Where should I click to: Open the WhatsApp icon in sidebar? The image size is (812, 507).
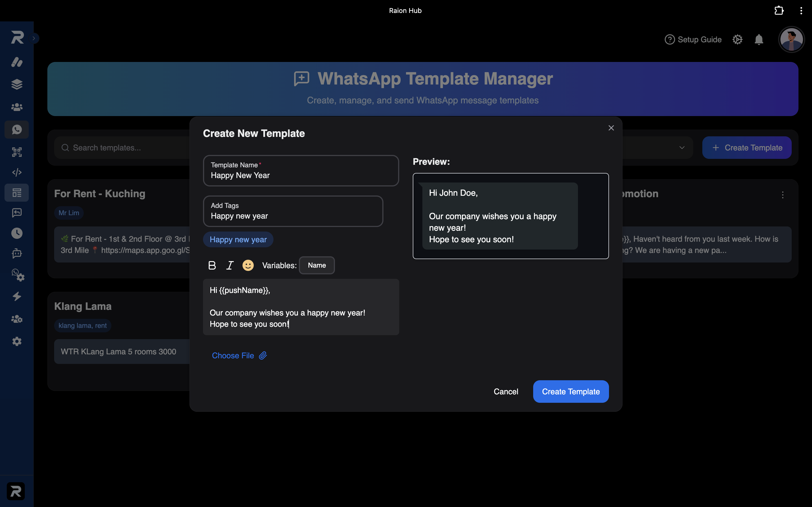pyautogui.click(x=17, y=130)
